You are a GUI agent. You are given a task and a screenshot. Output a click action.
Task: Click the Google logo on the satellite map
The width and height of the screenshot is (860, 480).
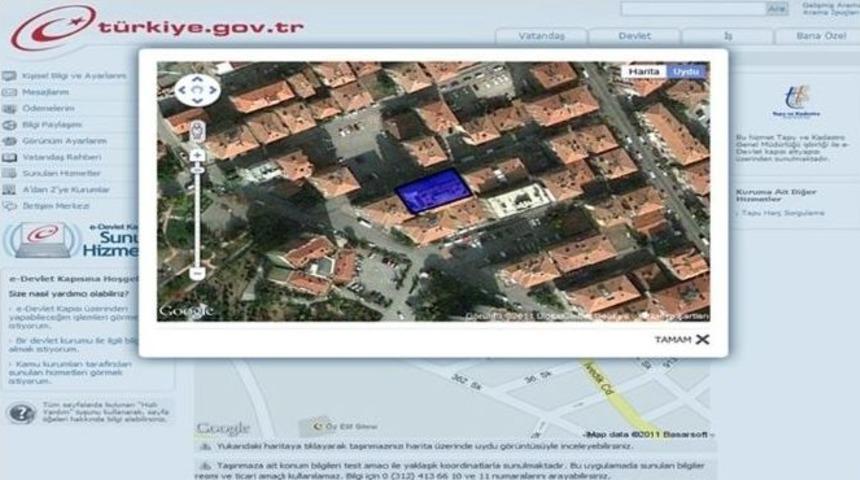186,311
